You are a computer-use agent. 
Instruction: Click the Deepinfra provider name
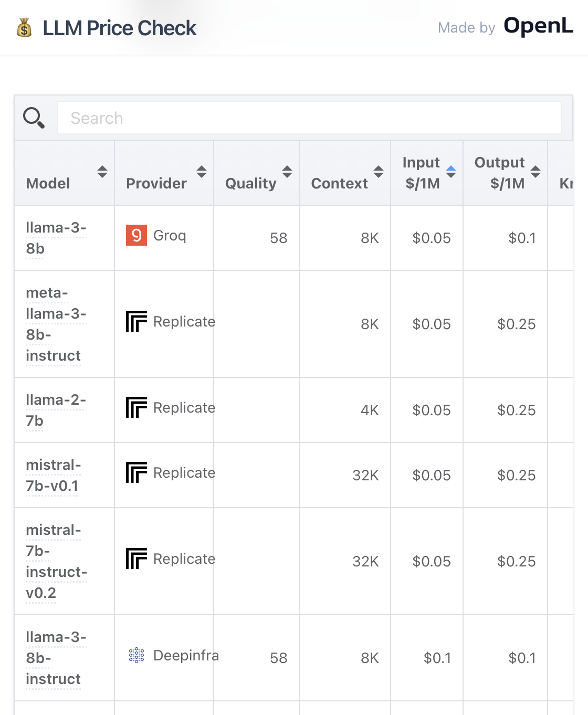pos(186,655)
